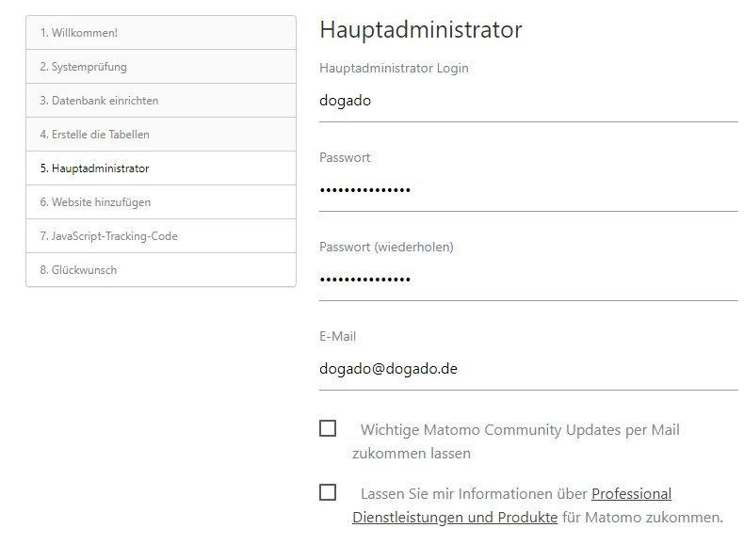Click the login field containing 'dogado'
The width and height of the screenshot is (744, 560).
(x=527, y=101)
